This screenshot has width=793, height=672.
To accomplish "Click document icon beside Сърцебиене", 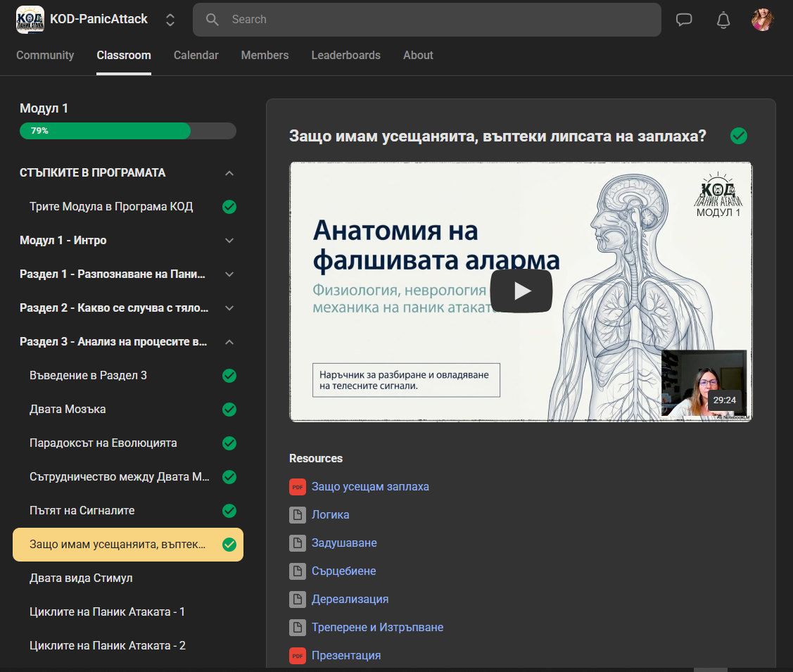I will (298, 571).
